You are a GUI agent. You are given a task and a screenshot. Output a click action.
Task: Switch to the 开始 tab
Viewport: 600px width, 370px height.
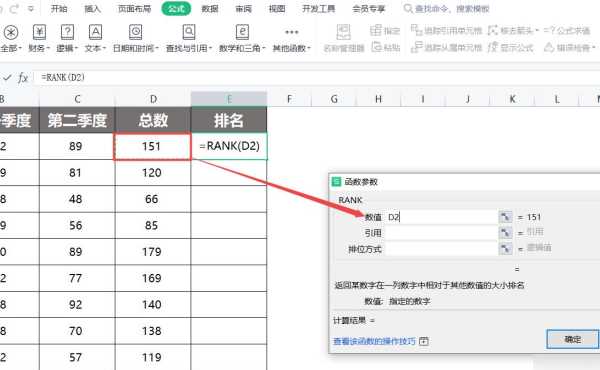[x=59, y=8]
